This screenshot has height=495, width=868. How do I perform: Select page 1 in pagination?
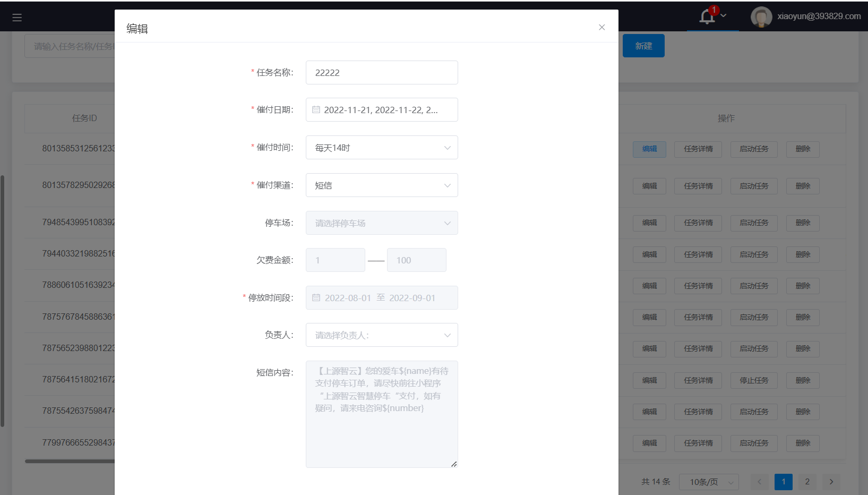point(783,482)
